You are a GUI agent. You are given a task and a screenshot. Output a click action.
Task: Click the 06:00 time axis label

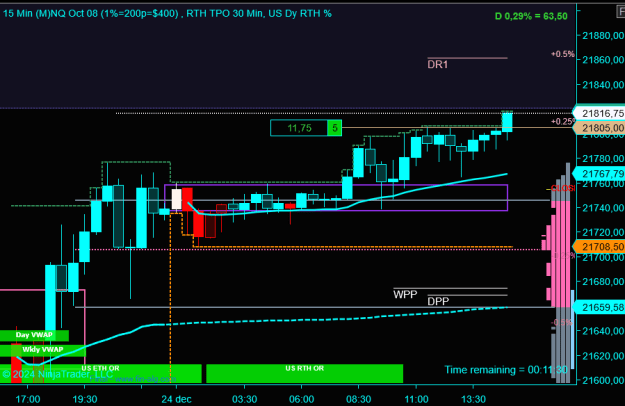[x=301, y=399]
